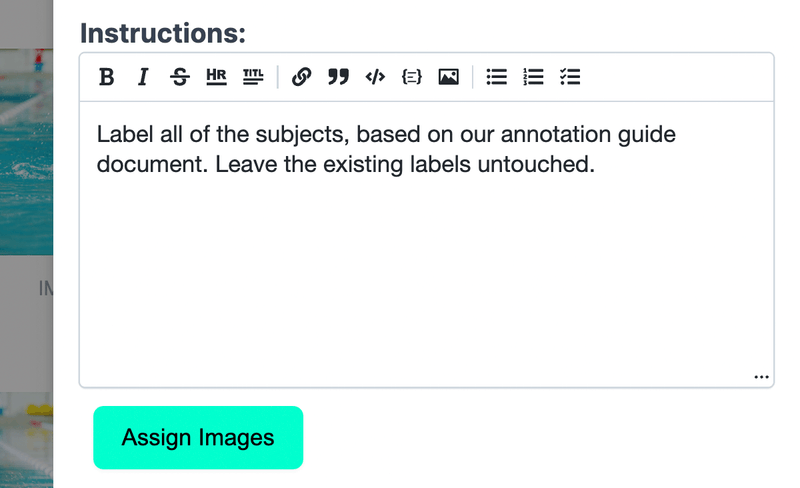Insert a code block with the curly-braces icon
The image size is (800, 488).
412,77
